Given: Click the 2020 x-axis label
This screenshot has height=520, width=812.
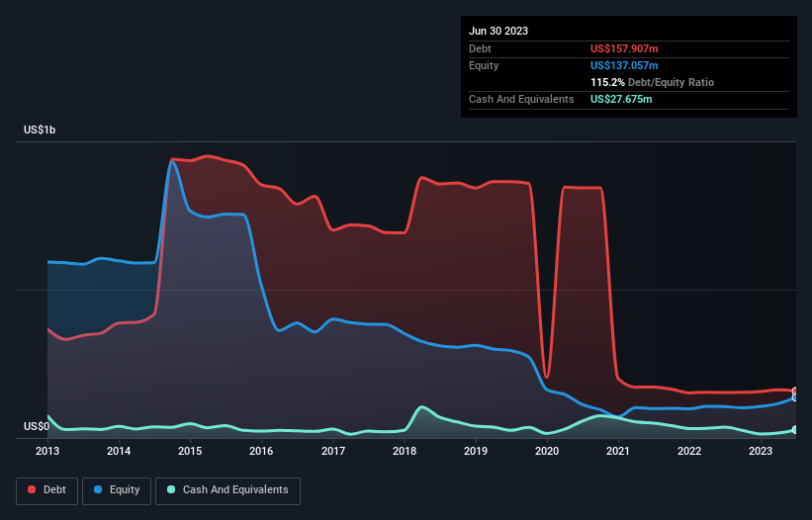Looking at the screenshot, I should (x=547, y=451).
